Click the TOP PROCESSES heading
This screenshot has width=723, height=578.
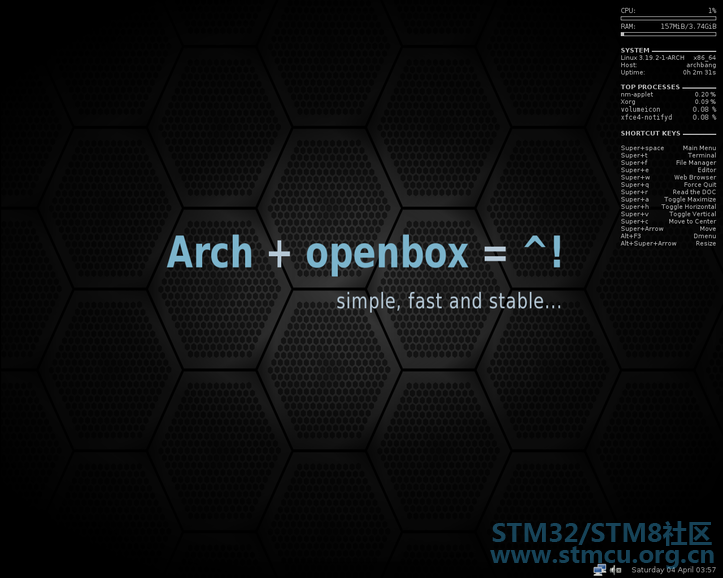tap(650, 87)
